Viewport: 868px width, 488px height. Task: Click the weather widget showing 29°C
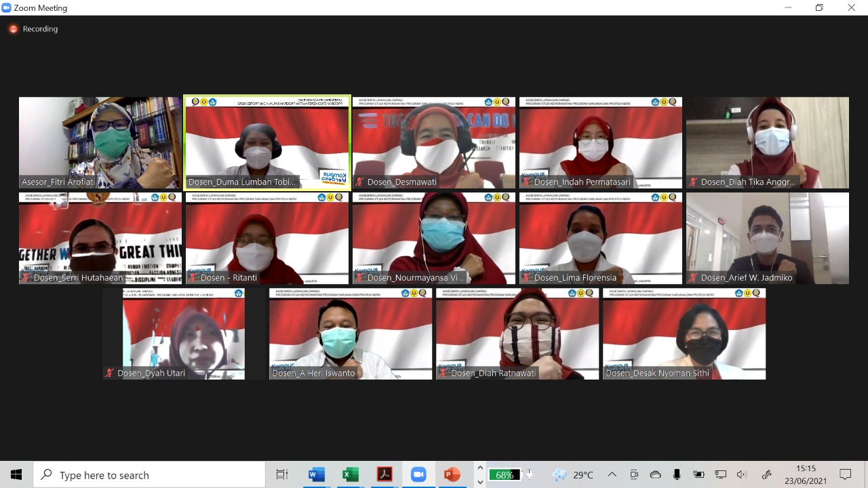pyautogui.click(x=573, y=474)
